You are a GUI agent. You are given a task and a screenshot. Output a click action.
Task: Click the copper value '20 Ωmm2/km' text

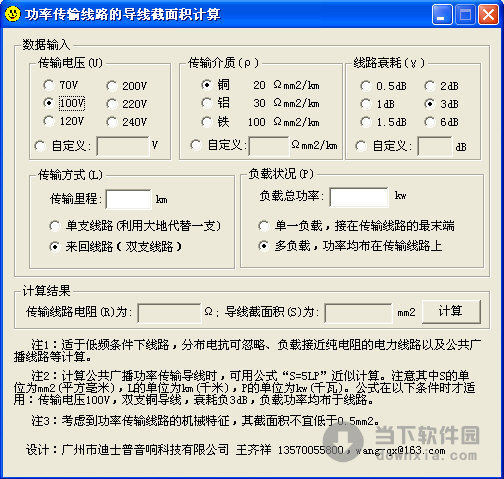point(286,85)
